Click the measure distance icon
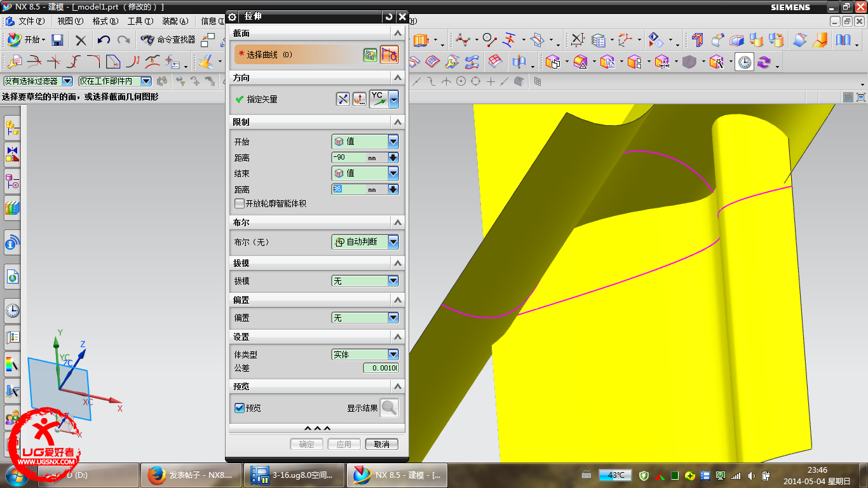The height and width of the screenshot is (488, 868). [x=577, y=40]
